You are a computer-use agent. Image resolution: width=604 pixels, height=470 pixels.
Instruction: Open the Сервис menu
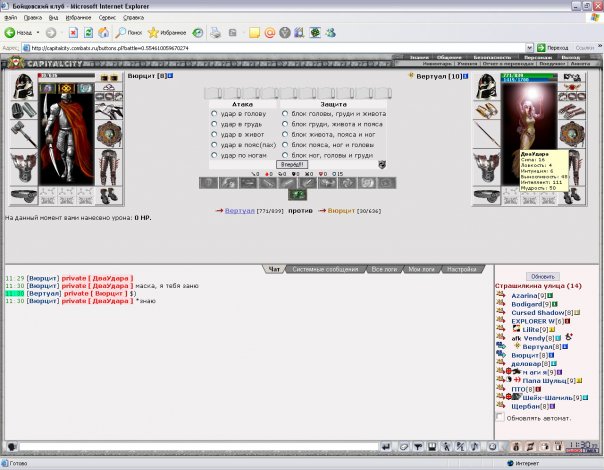(107, 18)
